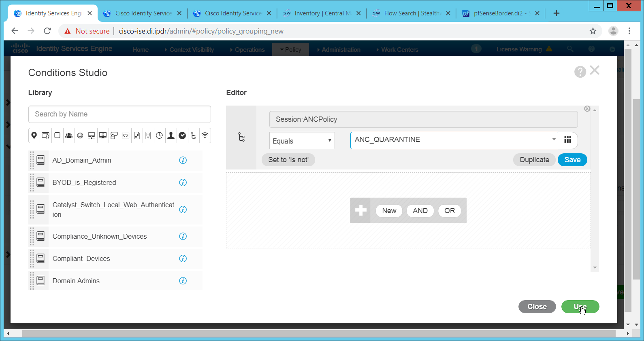The height and width of the screenshot is (341, 644).
Task: Filter library by wireless signal icon
Action: coord(205,136)
